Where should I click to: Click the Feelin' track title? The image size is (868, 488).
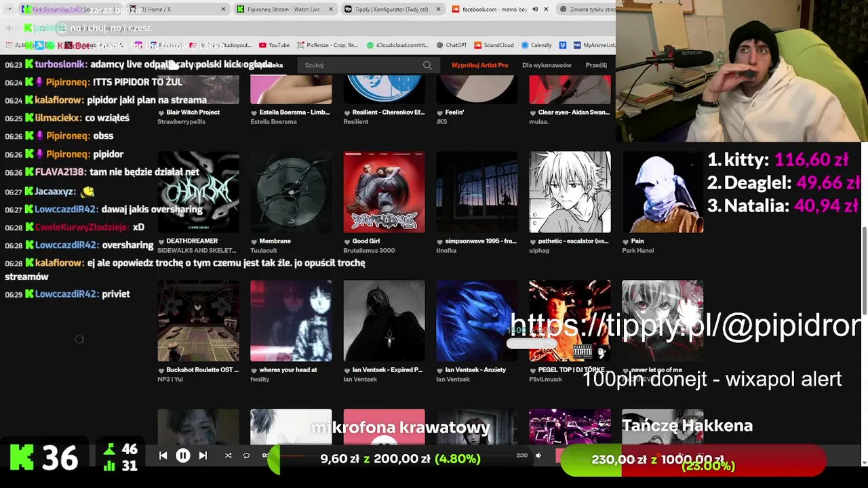click(x=454, y=113)
